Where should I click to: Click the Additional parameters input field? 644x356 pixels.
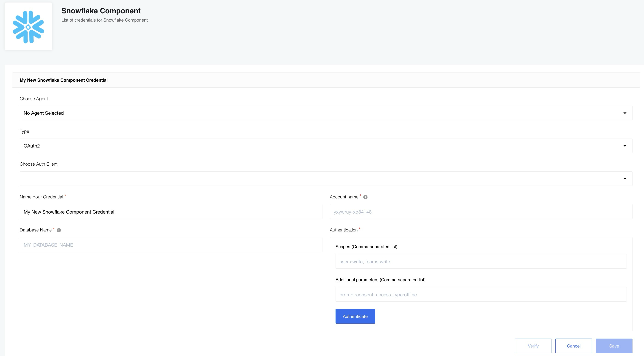point(481,294)
